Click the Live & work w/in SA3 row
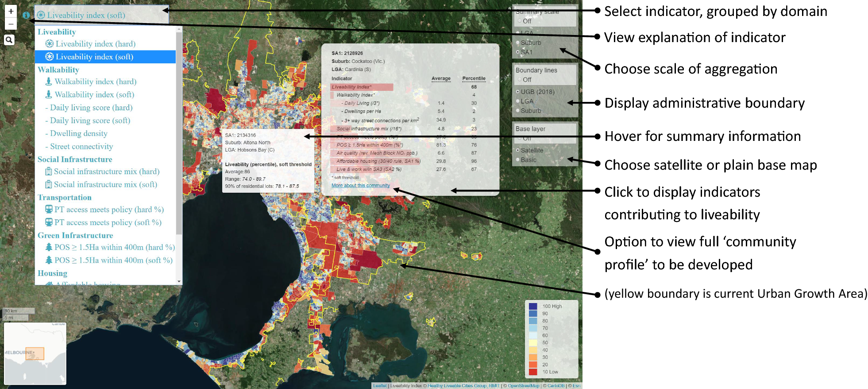 [408, 169]
